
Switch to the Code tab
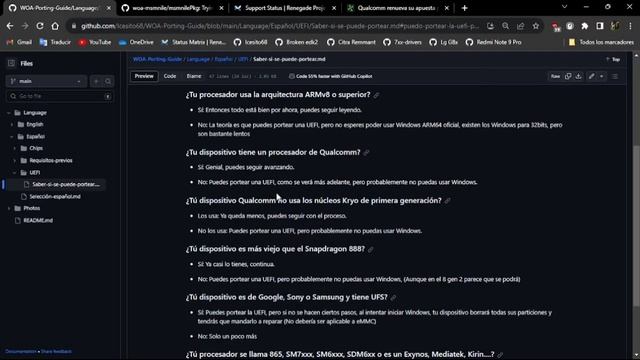(x=170, y=76)
